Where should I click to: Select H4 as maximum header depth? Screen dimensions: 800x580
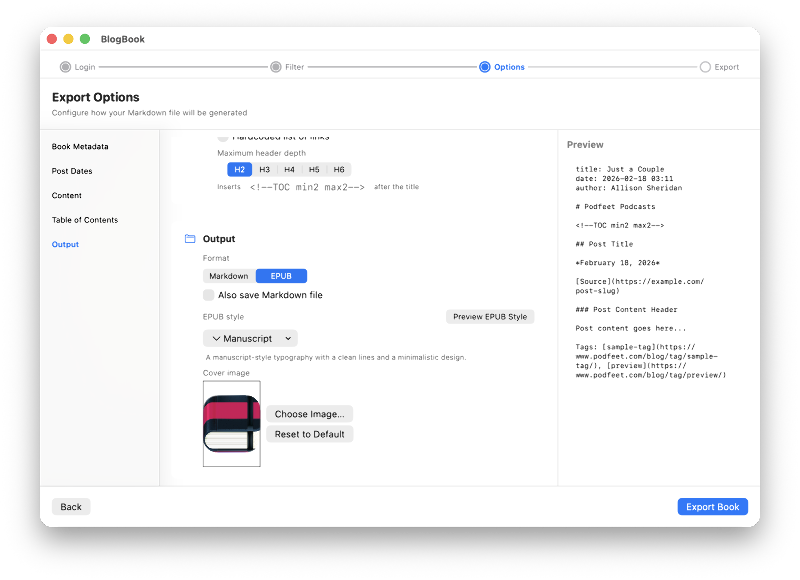[x=289, y=169]
